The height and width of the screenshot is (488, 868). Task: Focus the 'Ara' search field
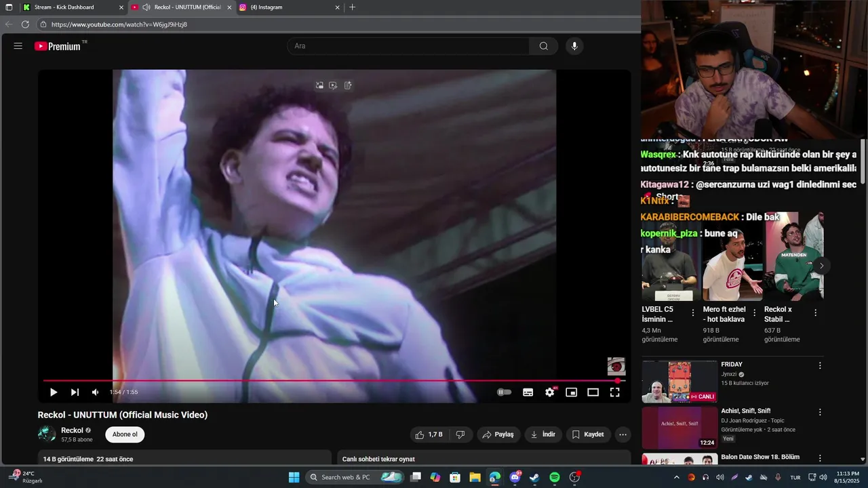(408, 46)
